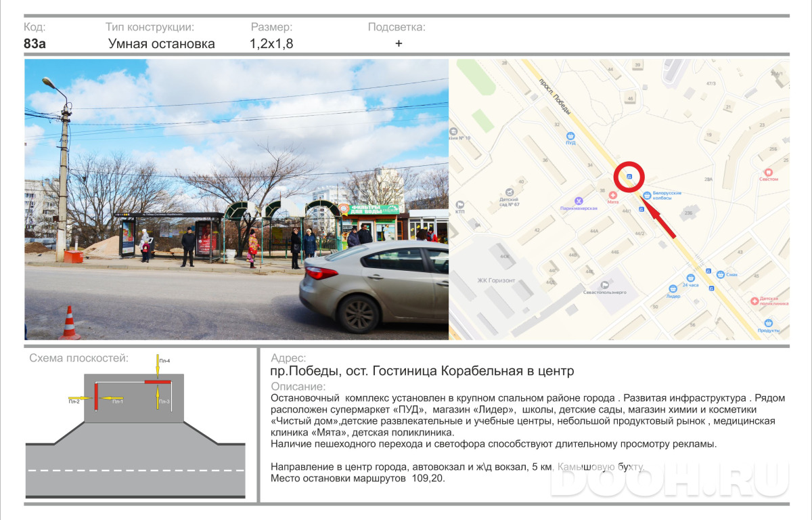Click the Севстом tooth icon
Viewport: 812px width, 520px height.
pyautogui.click(x=768, y=172)
